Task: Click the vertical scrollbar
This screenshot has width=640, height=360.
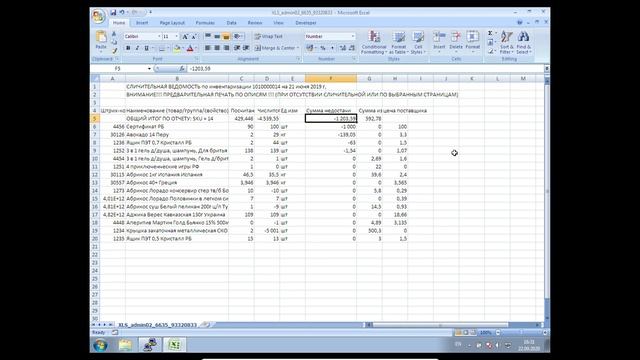Action: (x=547, y=200)
